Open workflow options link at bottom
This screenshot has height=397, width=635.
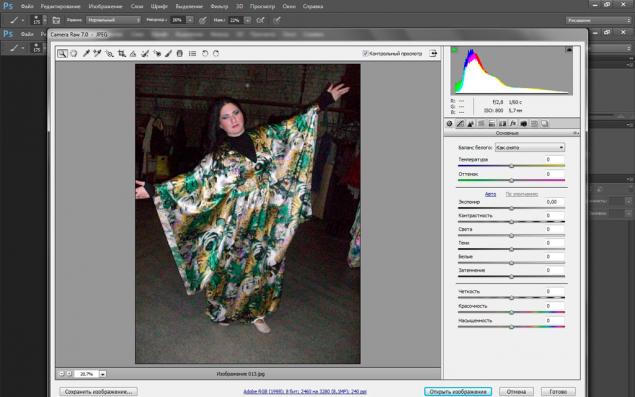(305, 391)
